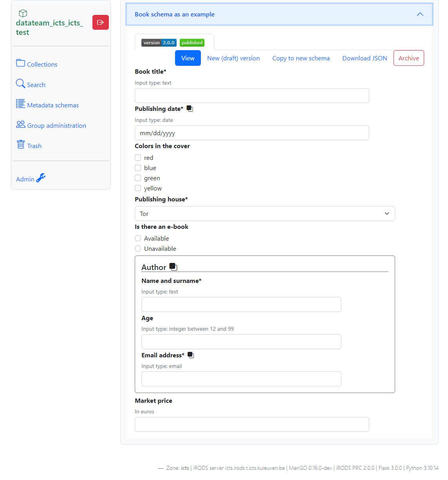This screenshot has height=480, width=448.
Task: Tick the yellow cover color checkbox
Action: tap(138, 188)
